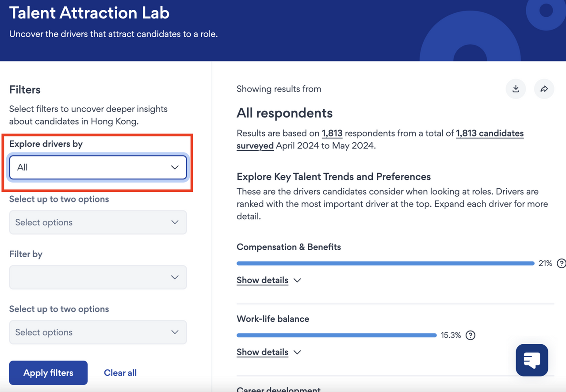The width and height of the screenshot is (566, 392).
Task: Open the 1,813 candidates surveyed link
Action: 490,133
